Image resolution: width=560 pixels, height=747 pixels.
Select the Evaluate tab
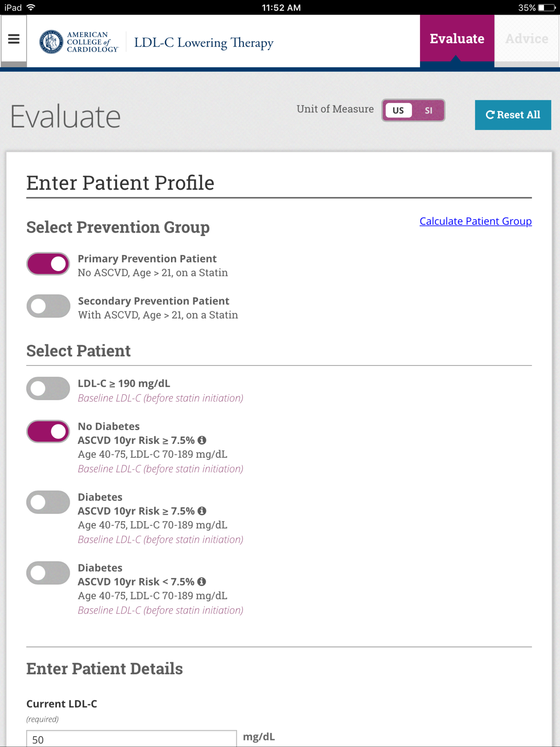coord(457,39)
